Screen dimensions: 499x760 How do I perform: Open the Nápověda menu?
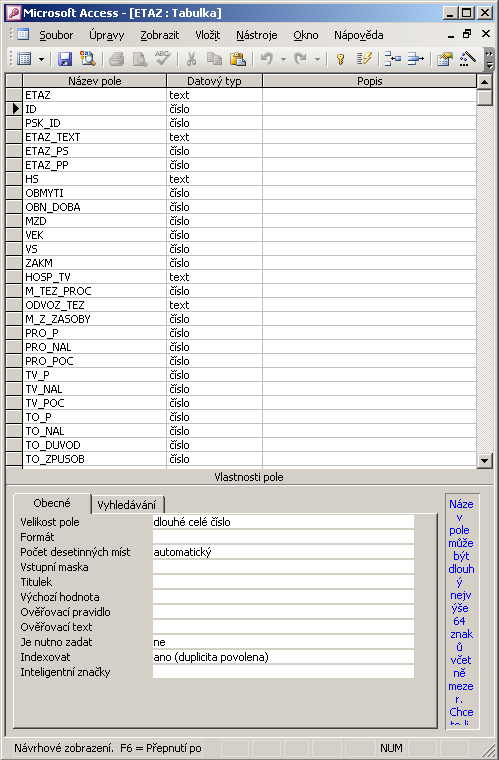[x=359, y=35]
